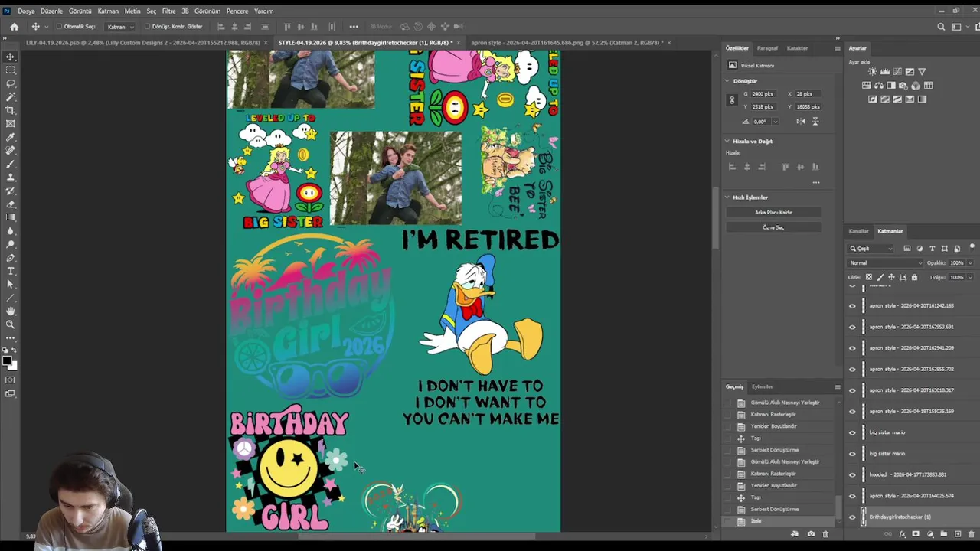This screenshot has height=551, width=980.
Task: Select the Pen tool
Action: [x=11, y=257]
